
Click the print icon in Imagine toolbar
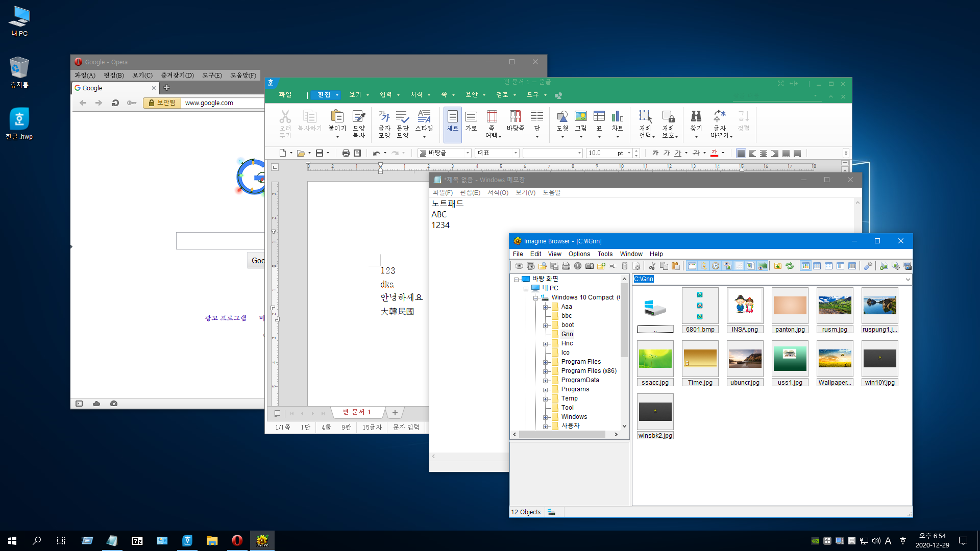[566, 266]
